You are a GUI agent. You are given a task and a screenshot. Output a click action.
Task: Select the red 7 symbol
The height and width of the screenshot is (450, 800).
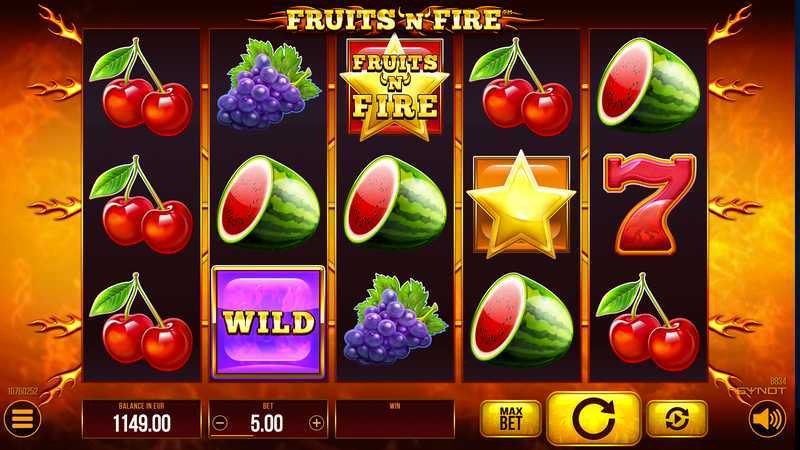[649, 204]
